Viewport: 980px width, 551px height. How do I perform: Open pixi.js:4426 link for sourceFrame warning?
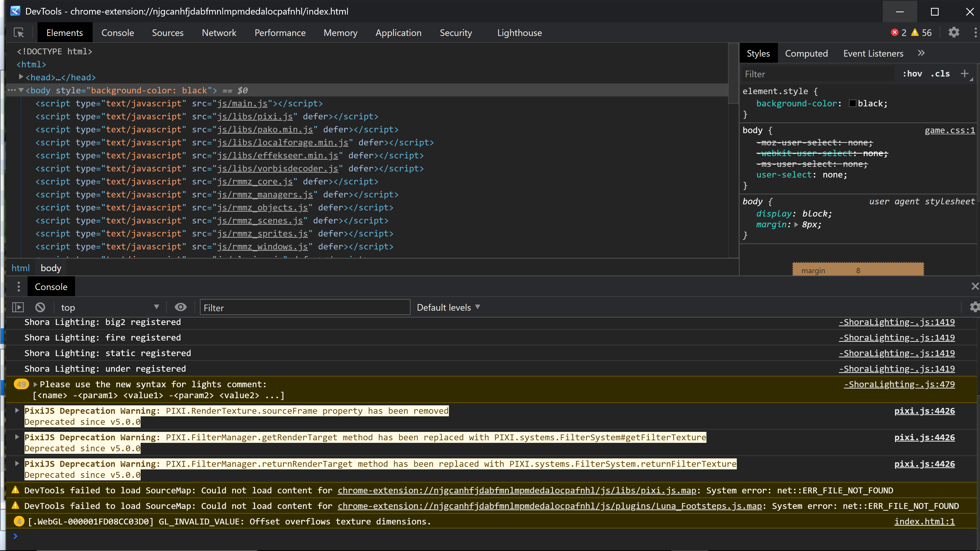924,411
